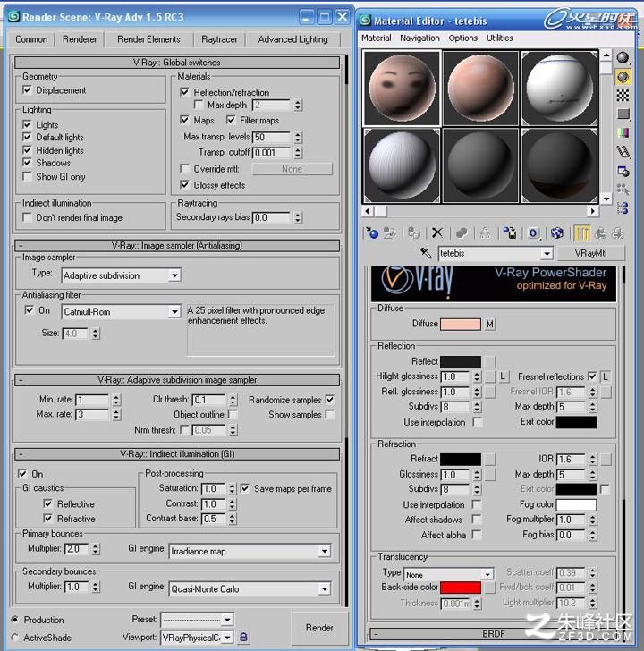Switch to Advanced Lighting tab
Viewport: 644px width, 651px height.
point(292,39)
